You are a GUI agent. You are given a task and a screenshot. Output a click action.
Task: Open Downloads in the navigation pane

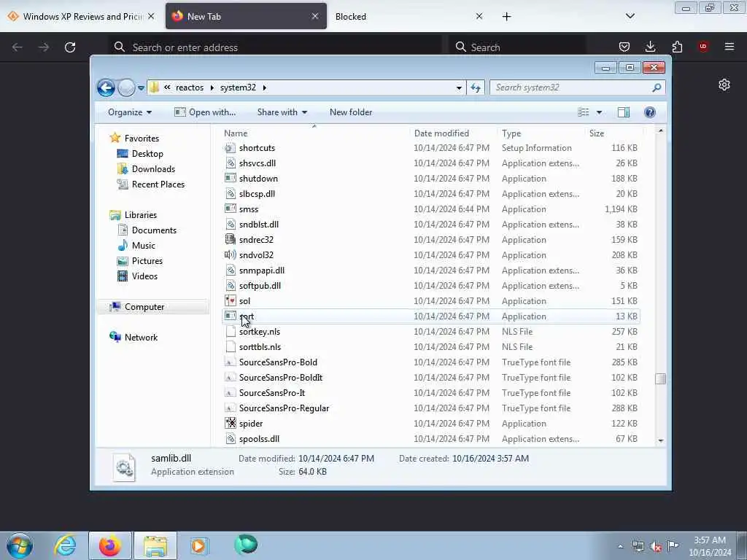[153, 169]
